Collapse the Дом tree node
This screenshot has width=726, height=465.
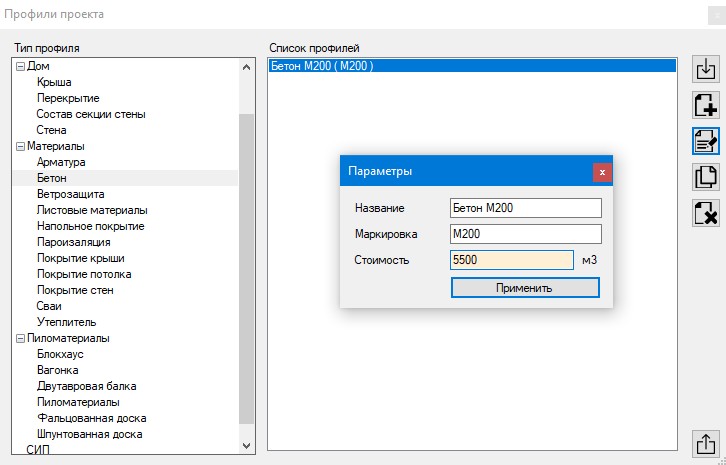tap(20, 66)
